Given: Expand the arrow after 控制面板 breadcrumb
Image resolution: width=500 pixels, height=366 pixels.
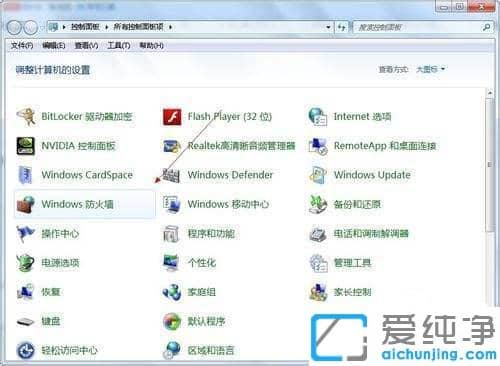Looking at the screenshot, I should coord(107,27).
